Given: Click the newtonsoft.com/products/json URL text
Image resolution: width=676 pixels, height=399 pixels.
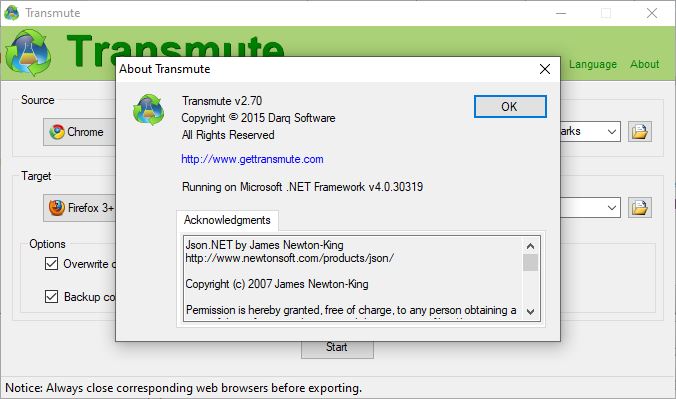Looking at the screenshot, I should coord(290,258).
